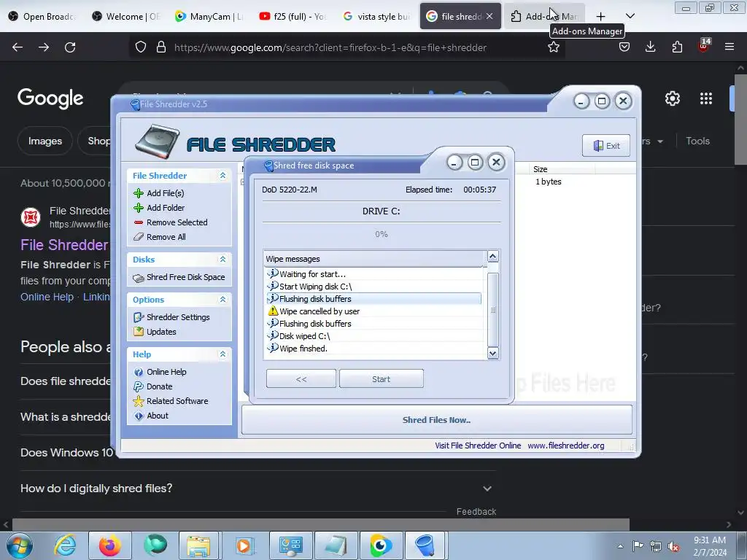Click the site security padlock icon
Image resolution: width=747 pixels, height=560 pixels.
[x=161, y=47]
